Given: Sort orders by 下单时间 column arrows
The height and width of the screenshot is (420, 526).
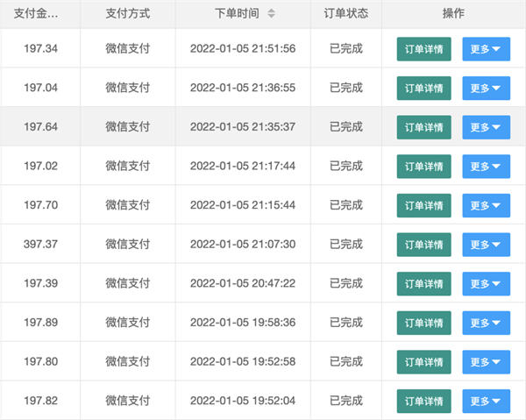Looking at the screenshot, I should (271, 14).
